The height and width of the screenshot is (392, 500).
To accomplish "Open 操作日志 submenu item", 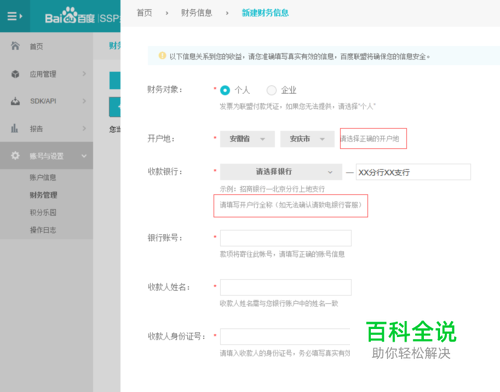I will 43,230.
